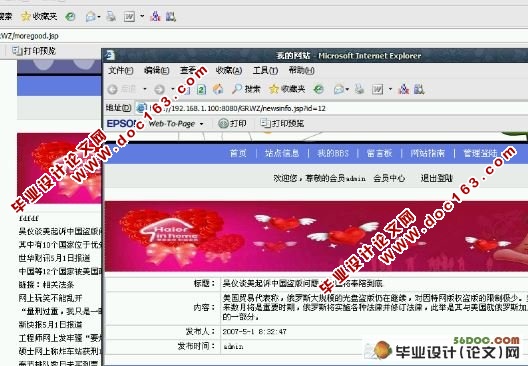Image resolution: width=528 pixels, height=366 pixels.
Task: Click Edit with Word icon in front window
Action: pyautogui.click(x=377, y=89)
